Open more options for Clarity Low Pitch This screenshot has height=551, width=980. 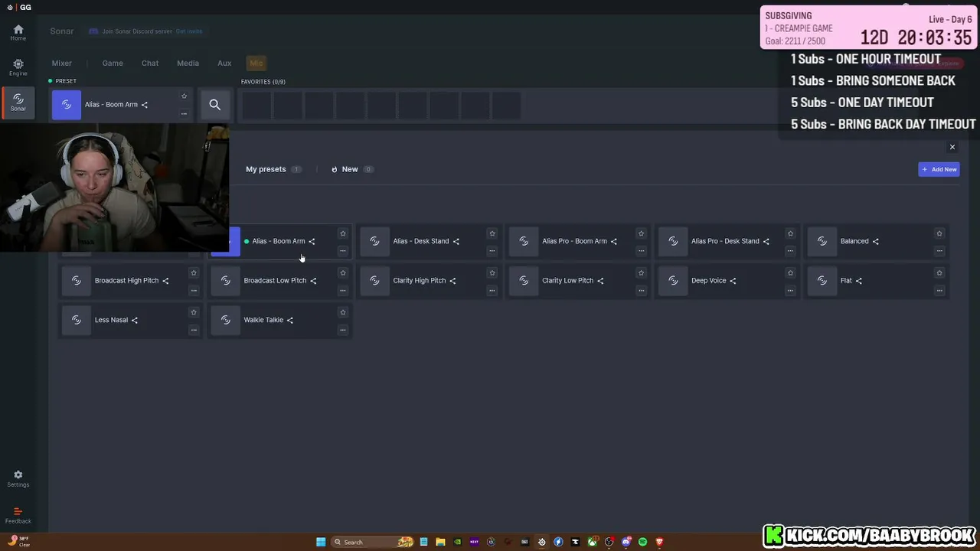(x=641, y=290)
